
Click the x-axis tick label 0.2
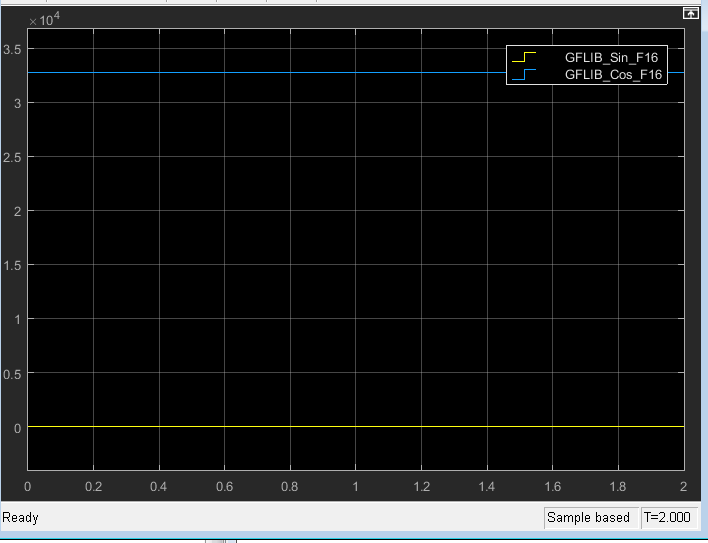coord(93,487)
